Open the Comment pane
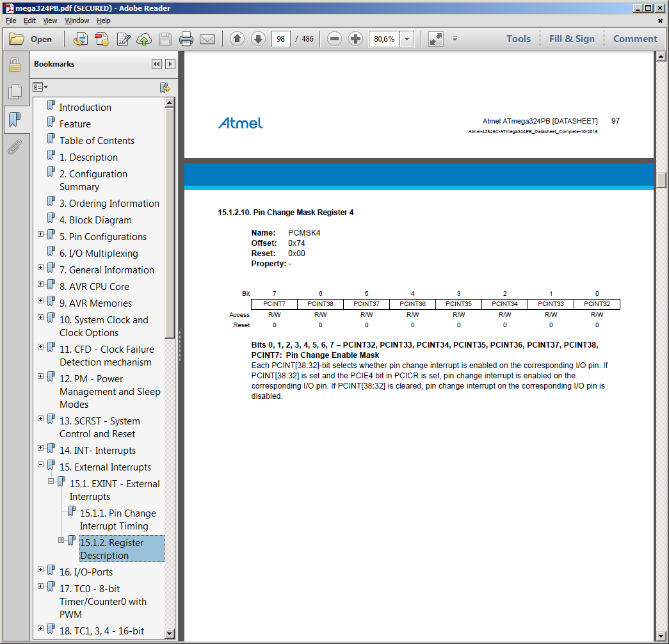 (x=635, y=39)
